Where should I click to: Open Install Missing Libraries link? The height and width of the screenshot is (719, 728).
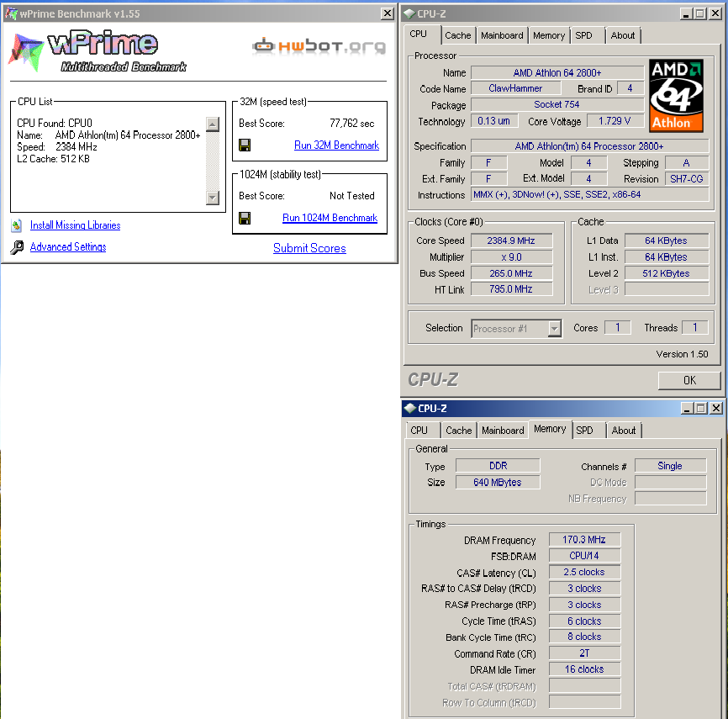(x=75, y=225)
